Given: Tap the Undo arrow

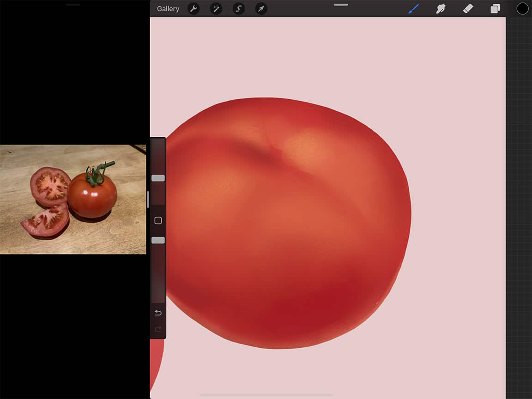Looking at the screenshot, I should (x=157, y=313).
